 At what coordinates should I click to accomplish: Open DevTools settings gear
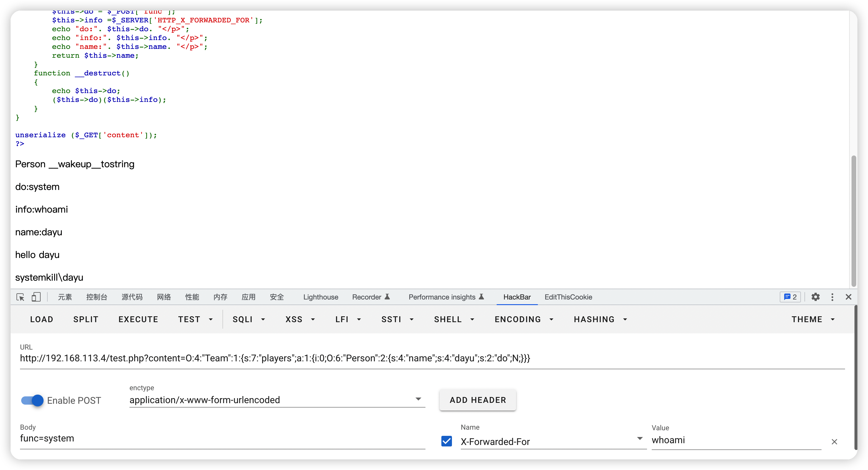[x=815, y=297]
